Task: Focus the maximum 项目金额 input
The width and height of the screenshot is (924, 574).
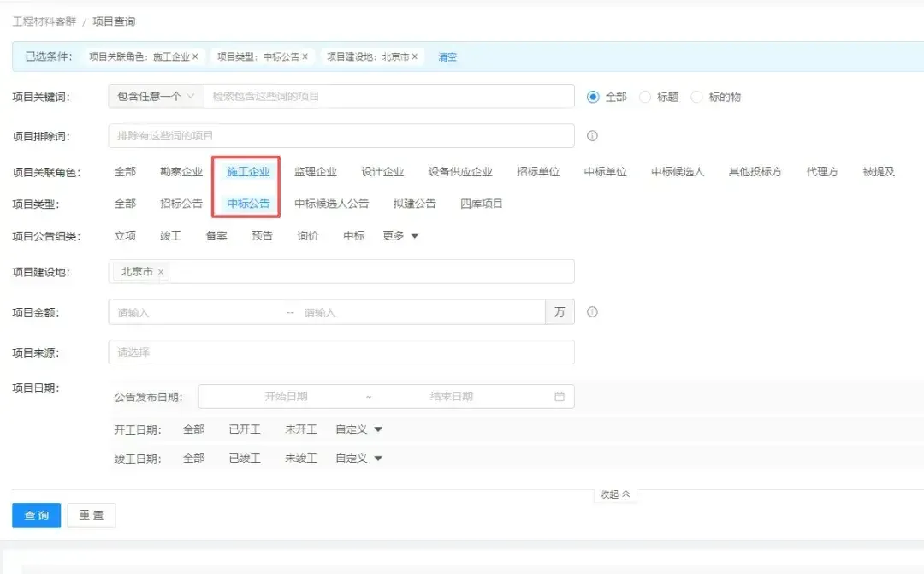Action: pyautogui.click(x=421, y=312)
